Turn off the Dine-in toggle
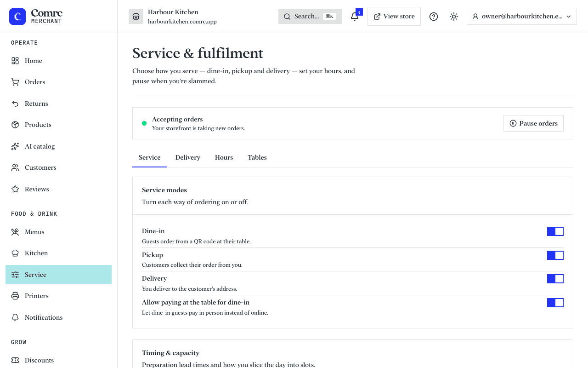 (555, 231)
